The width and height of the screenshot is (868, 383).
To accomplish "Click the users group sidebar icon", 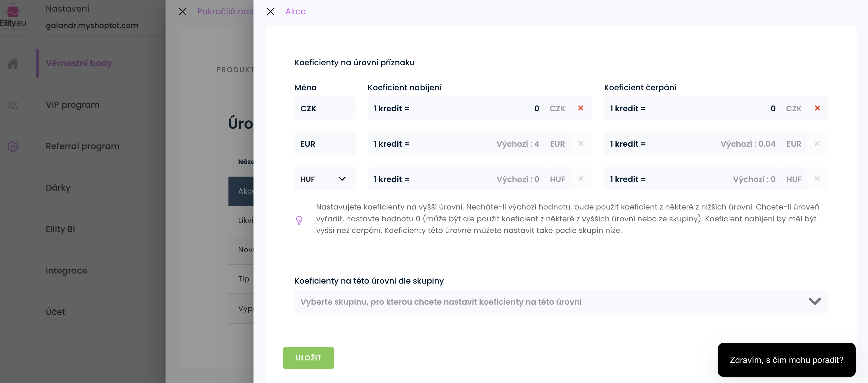I will tap(13, 105).
